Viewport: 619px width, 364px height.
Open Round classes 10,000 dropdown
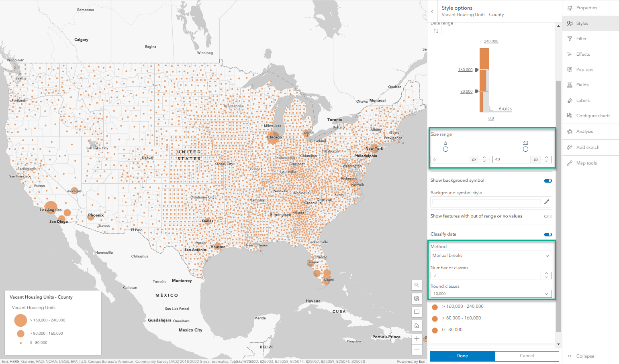coord(491,294)
